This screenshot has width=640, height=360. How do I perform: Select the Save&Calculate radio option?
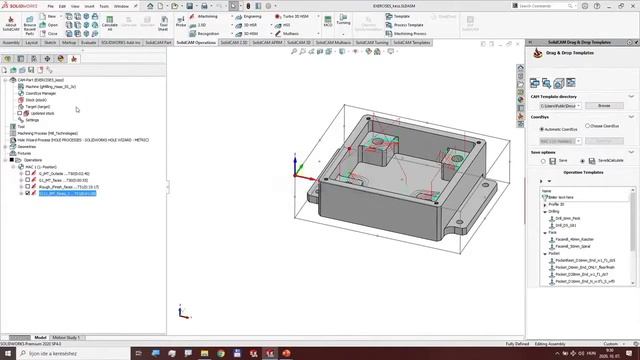click(x=582, y=161)
